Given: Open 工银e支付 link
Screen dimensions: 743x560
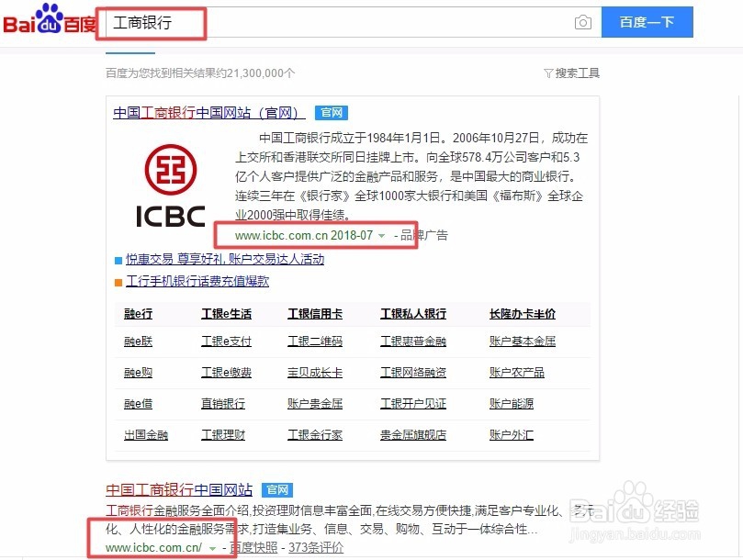Looking at the screenshot, I should (227, 342).
